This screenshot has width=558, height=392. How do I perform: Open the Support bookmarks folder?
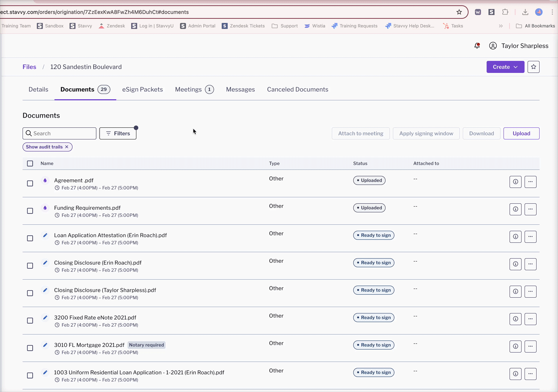coord(285,26)
